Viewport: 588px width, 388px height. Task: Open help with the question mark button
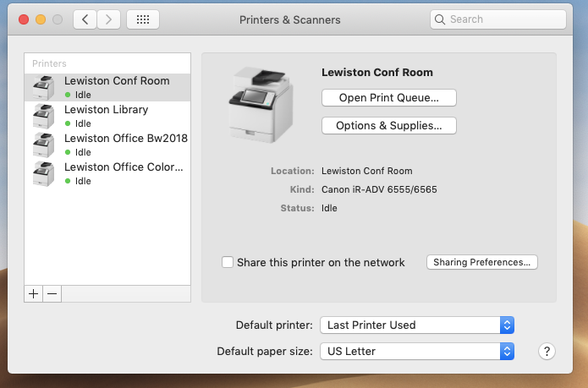(547, 352)
